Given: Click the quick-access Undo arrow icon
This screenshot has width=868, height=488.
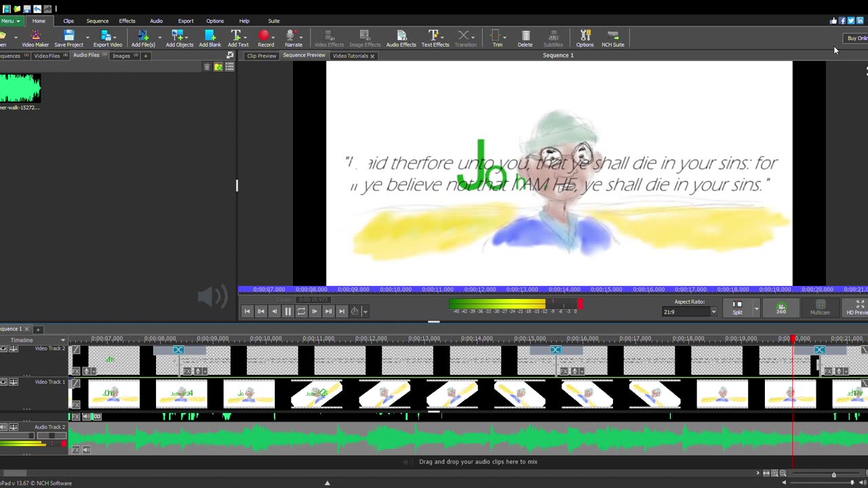Looking at the screenshot, I should click(x=37, y=9).
